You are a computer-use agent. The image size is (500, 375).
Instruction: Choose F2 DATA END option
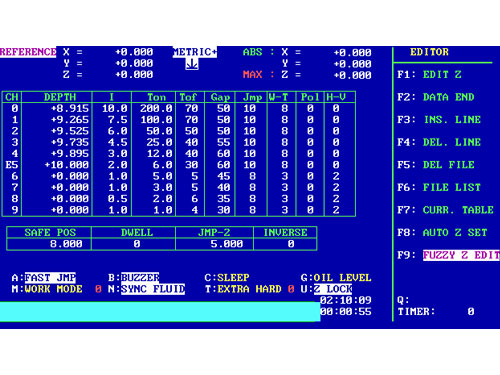436,97
